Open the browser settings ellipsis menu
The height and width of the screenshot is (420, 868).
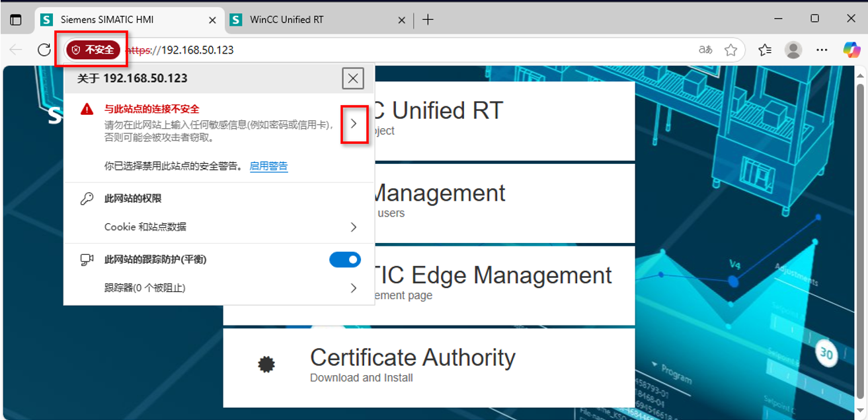(x=822, y=50)
